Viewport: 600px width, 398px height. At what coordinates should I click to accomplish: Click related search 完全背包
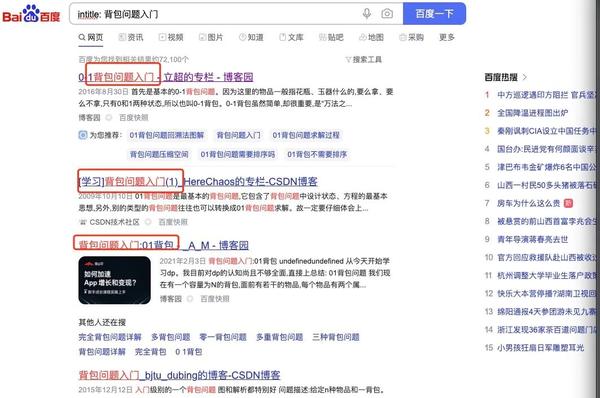[150, 352]
